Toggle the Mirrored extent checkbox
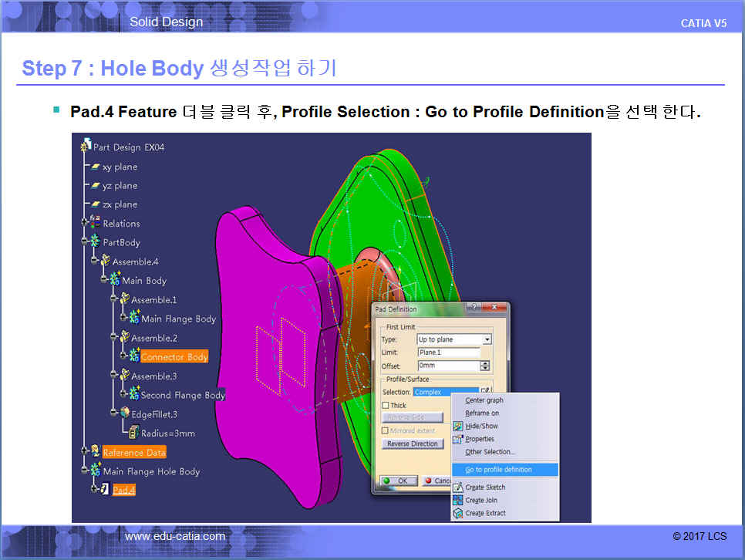Viewport: 745px width, 560px height. (x=386, y=430)
